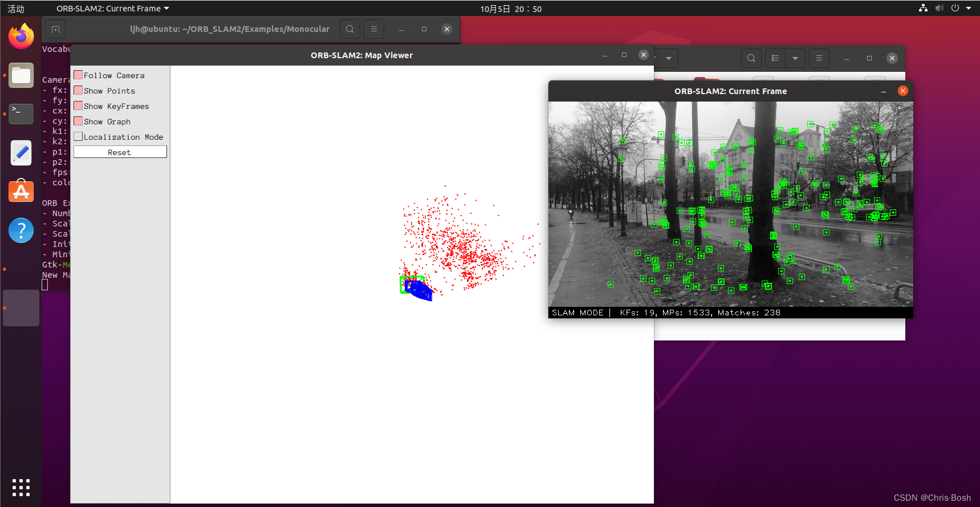This screenshot has width=980, height=507.
Task: Open Firefox from the dock
Action: point(21,36)
